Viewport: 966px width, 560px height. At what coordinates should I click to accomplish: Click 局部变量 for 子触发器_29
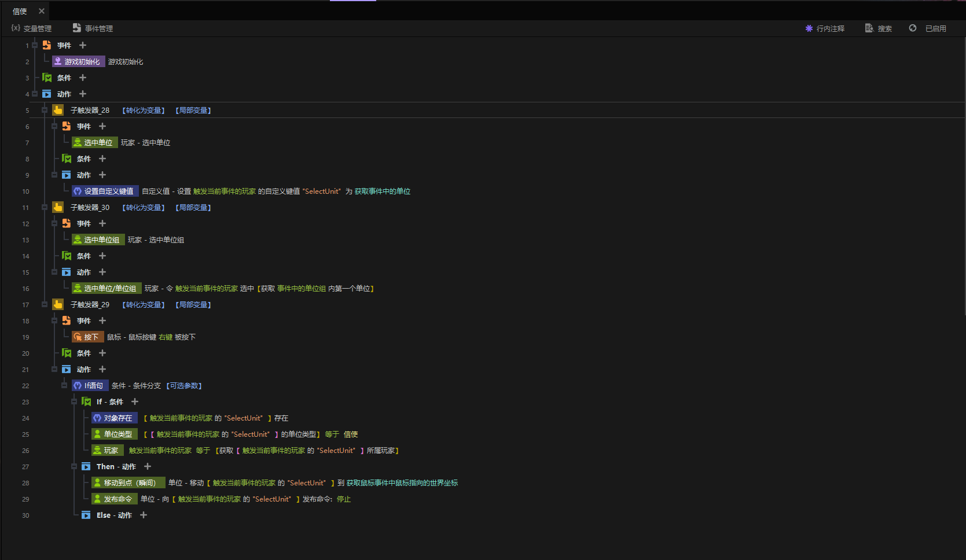[193, 305]
